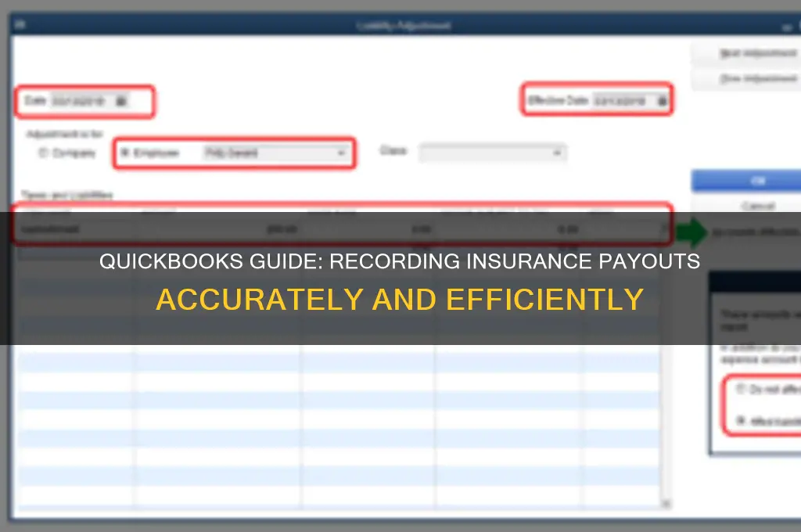Open the calendar icon beside the Date field
The width and height of the screenshot is (801, 532).
coord(121,101)
